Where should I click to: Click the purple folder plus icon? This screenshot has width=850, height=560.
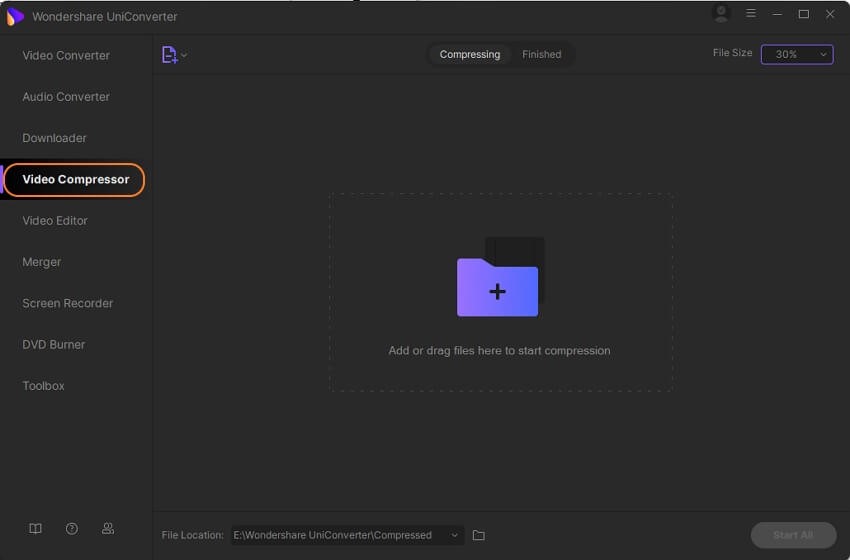(x=497, y=288)
